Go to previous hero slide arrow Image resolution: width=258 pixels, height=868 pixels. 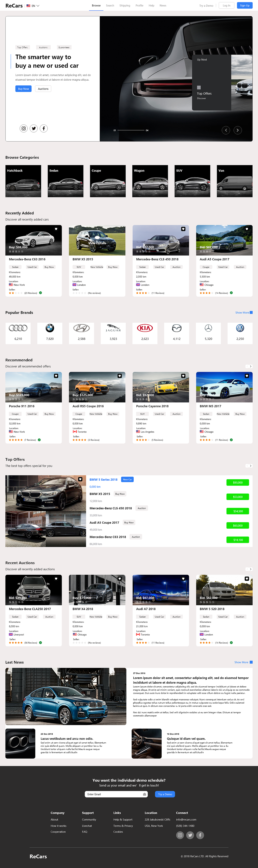click(226, 130)
